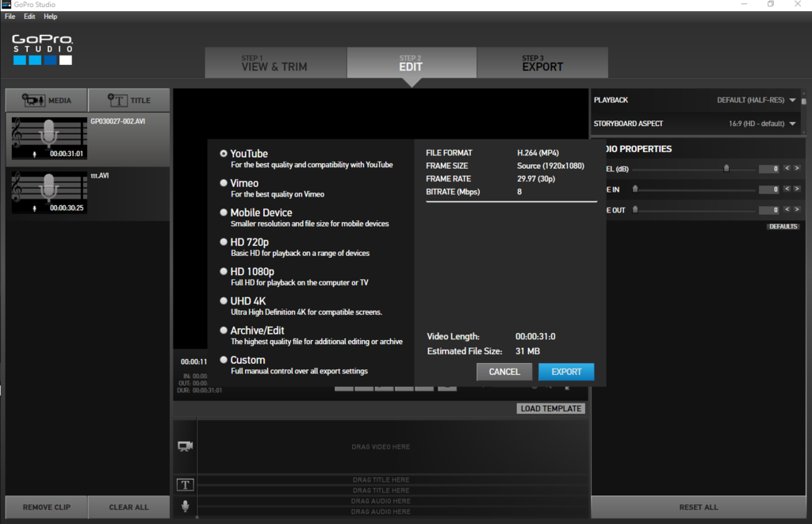This screenshot has height=524, width=812.
Task: Select the Custom export preset
Action: pos(224,361)
